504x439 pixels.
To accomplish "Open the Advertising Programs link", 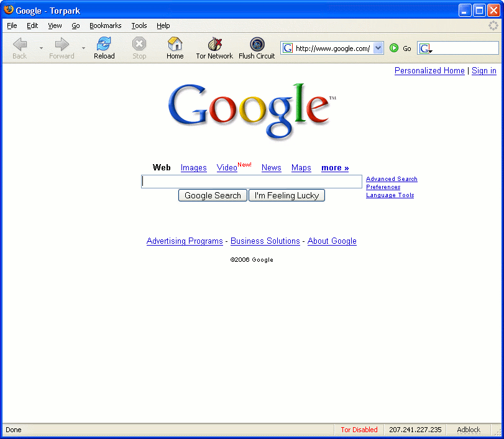I will pyautogui.click(x=185, y=241).
